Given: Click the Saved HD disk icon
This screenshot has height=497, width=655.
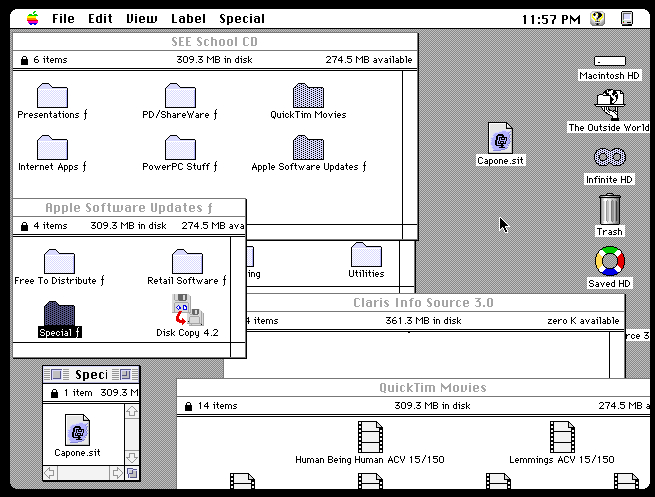Looking at the screenshot, I should pyautogui.click(x=609, y=262).
